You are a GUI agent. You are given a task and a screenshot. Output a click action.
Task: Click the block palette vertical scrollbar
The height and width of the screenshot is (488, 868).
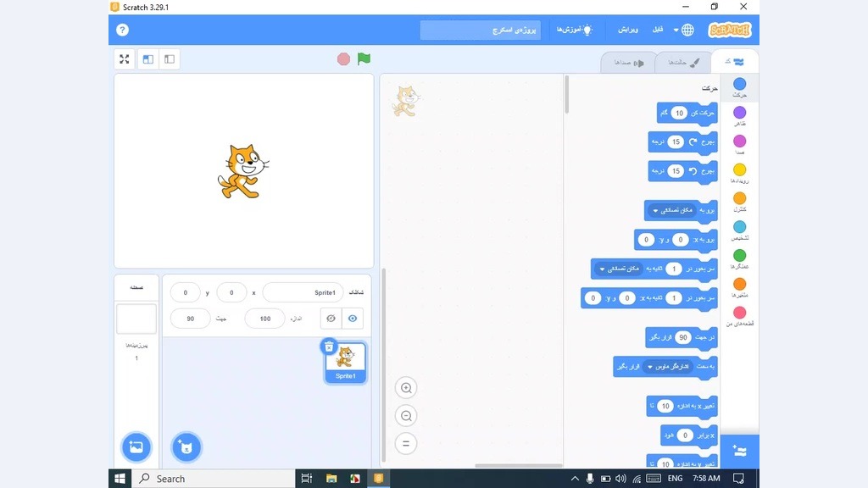pos(566,95)
